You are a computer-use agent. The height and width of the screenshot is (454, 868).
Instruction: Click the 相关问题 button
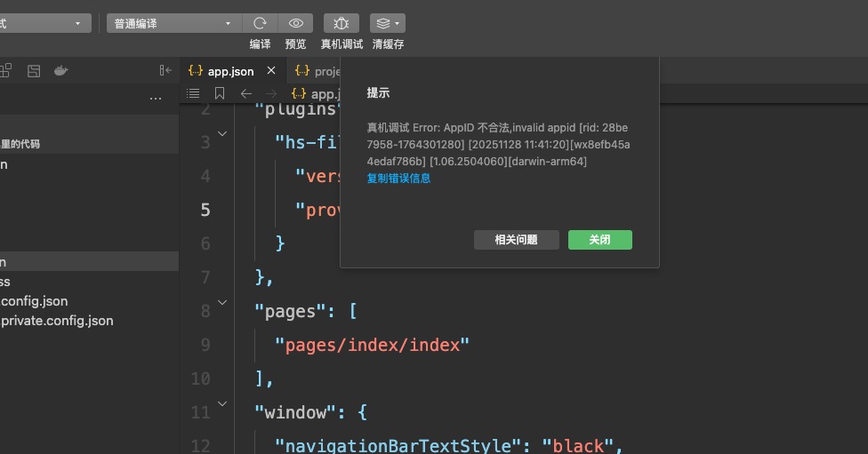tap(516, 240)
